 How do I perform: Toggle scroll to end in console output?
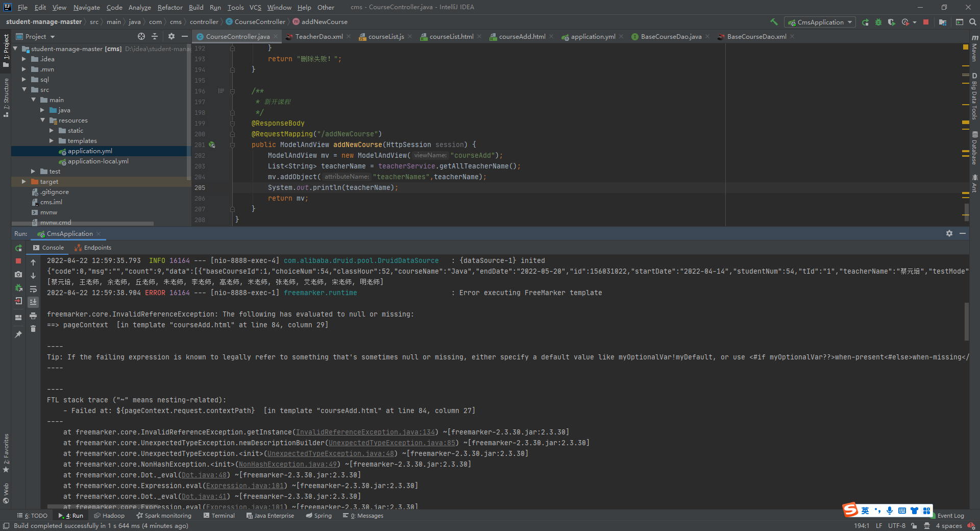[33, 301]
